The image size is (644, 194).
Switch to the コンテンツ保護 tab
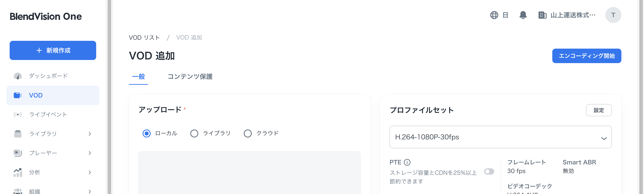click(190, 76)
